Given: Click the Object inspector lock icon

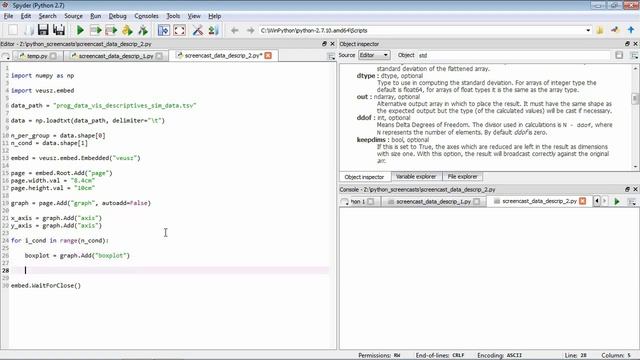Looking at the screenshot, I should pyautogui.click(x=619, y=55).
